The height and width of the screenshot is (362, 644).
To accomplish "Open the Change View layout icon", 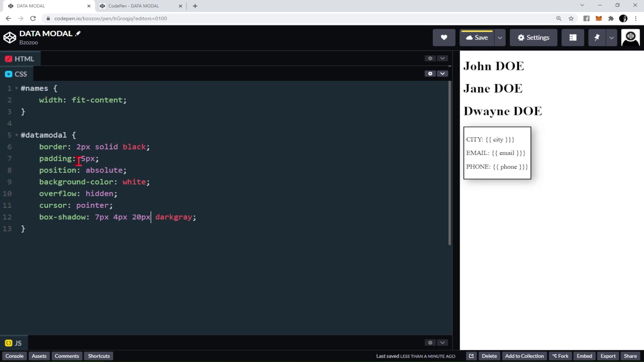I will tap(573, 38).
